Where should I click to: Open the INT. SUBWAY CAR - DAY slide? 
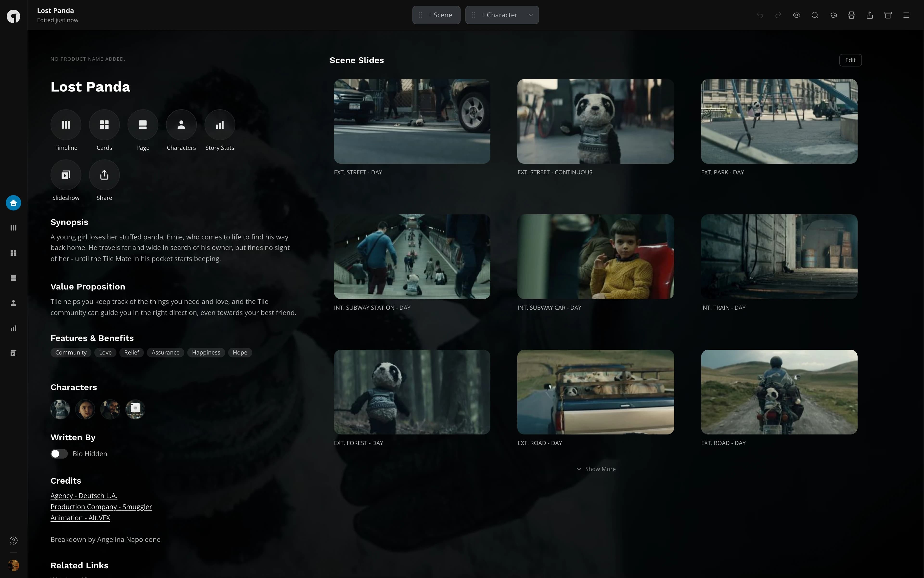pos(596,256)
